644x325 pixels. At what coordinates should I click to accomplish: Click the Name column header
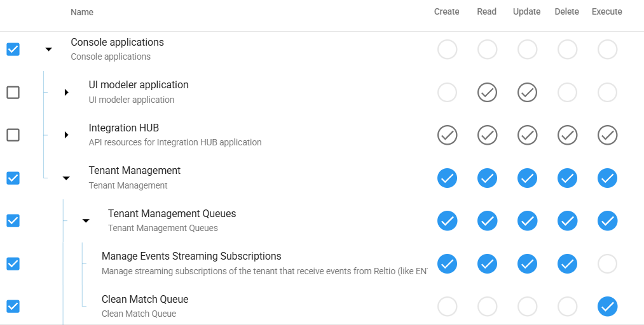[82, 12]
